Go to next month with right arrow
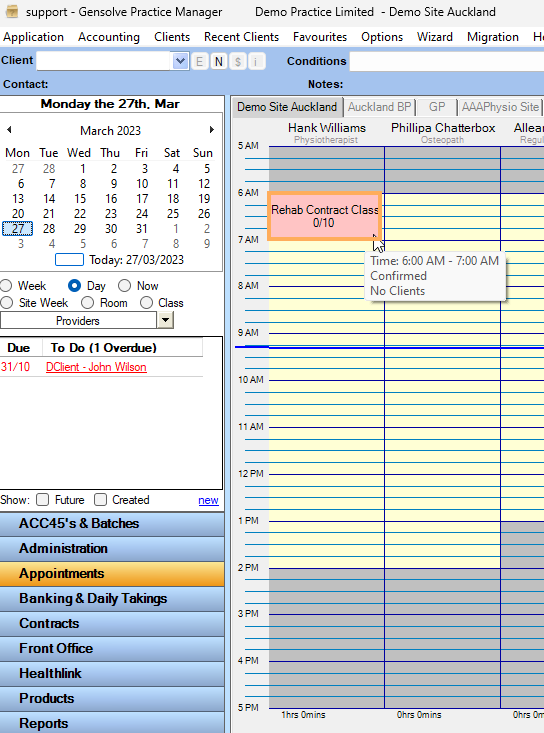This screenshot has height=733, width=544. (212, 129)
